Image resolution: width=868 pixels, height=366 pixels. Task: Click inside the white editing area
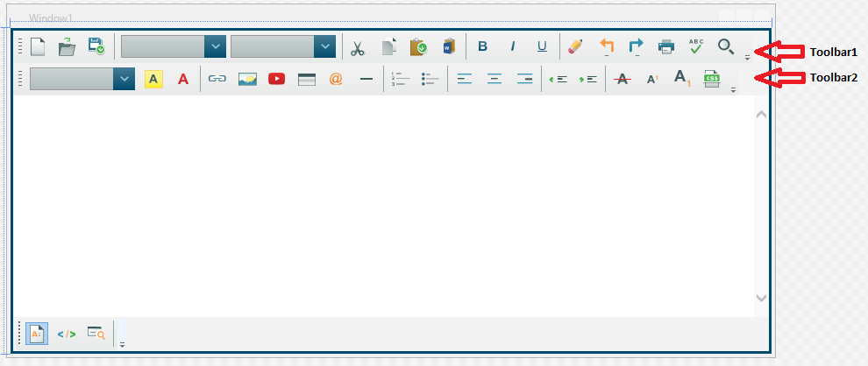383,206
